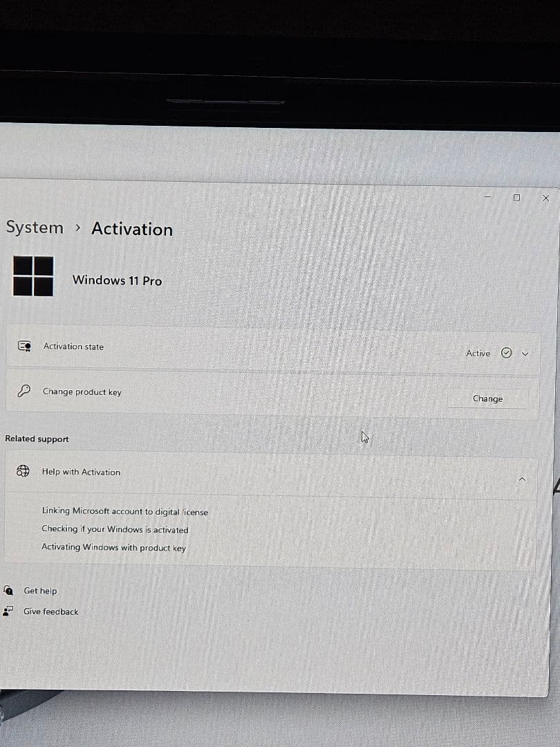Viewport: 560px width, 747px height.
Task: Click the Active status checkmark icon
Action: (506, 353)
